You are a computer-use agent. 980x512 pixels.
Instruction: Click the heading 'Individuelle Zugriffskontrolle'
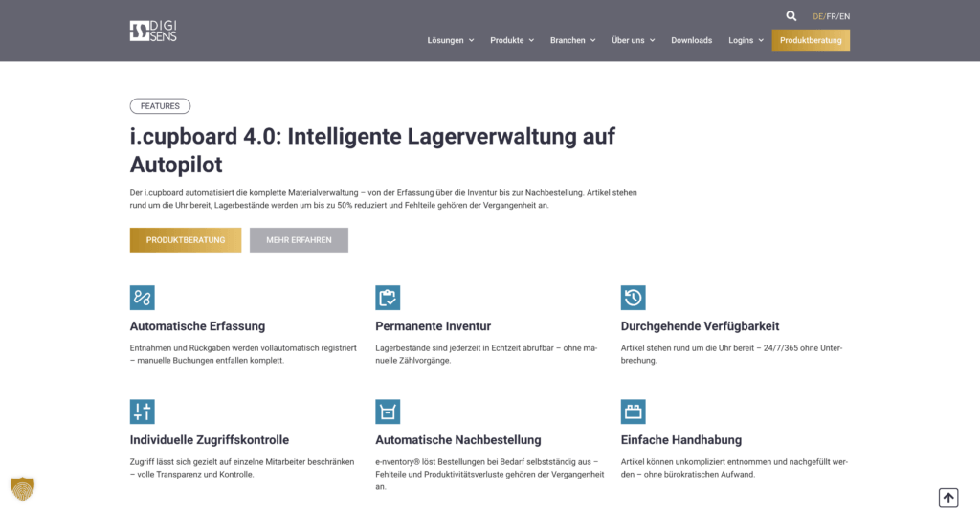(x=210, y=440)
